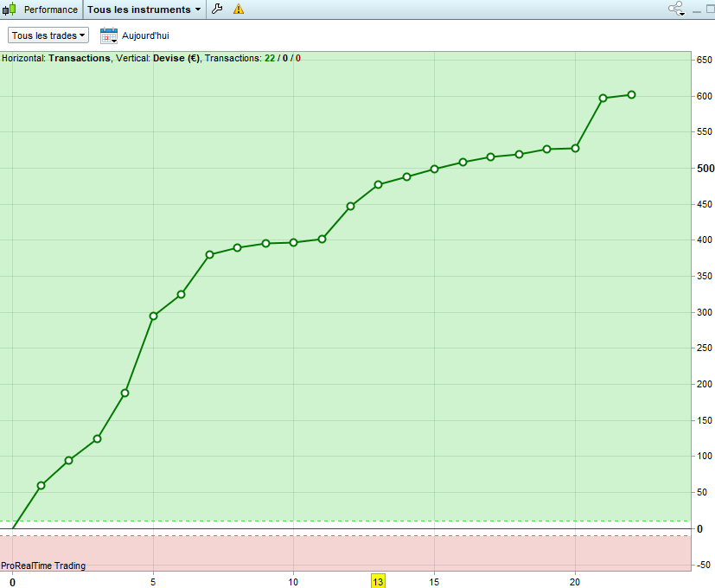Viewport: 715px width, 588px height.
Task: Click the ProRealTime Trading label
Action: point(43,566)
